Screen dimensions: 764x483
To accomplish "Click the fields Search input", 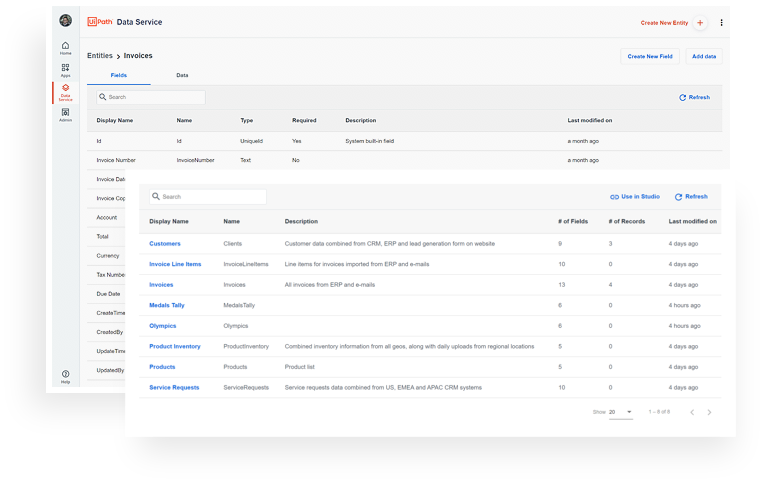I will point(151,97).
